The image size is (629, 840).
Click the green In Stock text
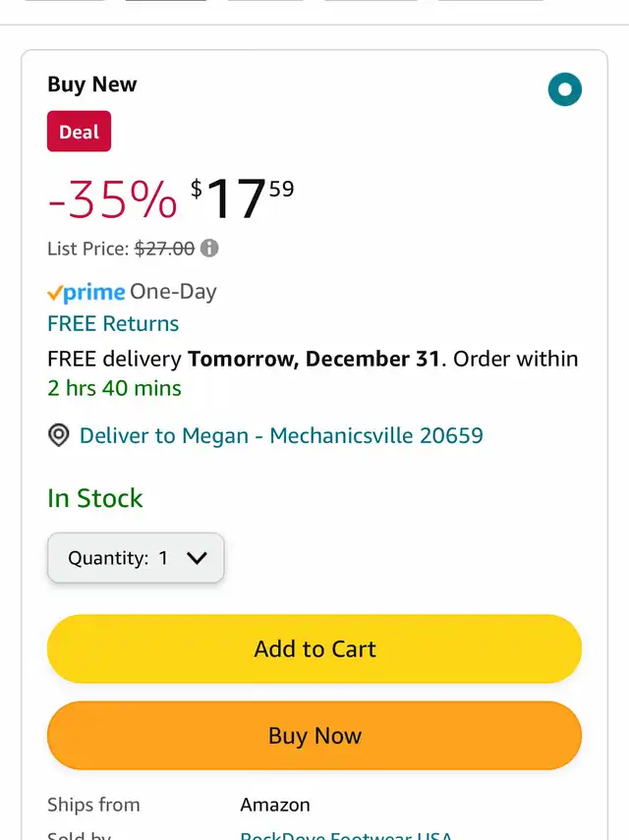(x=95, y=498)
